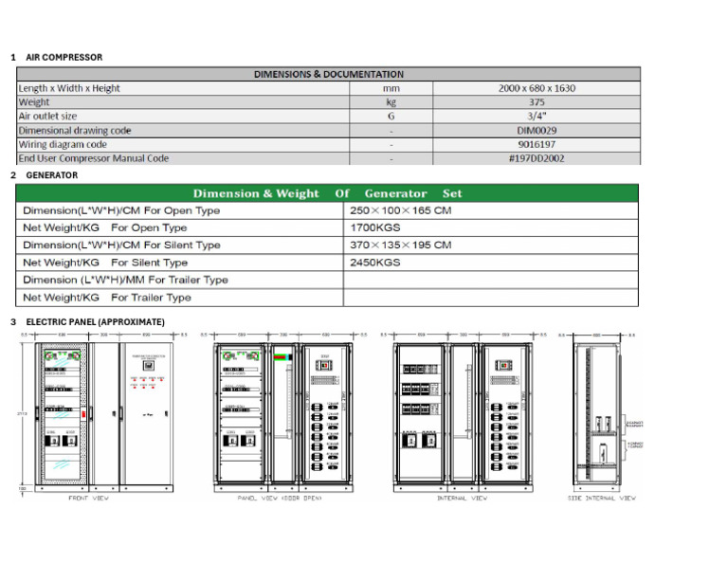This screenshot has width=728, height=563.
Task: Click green 'Dimension & Weight Of Generator Set' header
Action: coord(327,193)
